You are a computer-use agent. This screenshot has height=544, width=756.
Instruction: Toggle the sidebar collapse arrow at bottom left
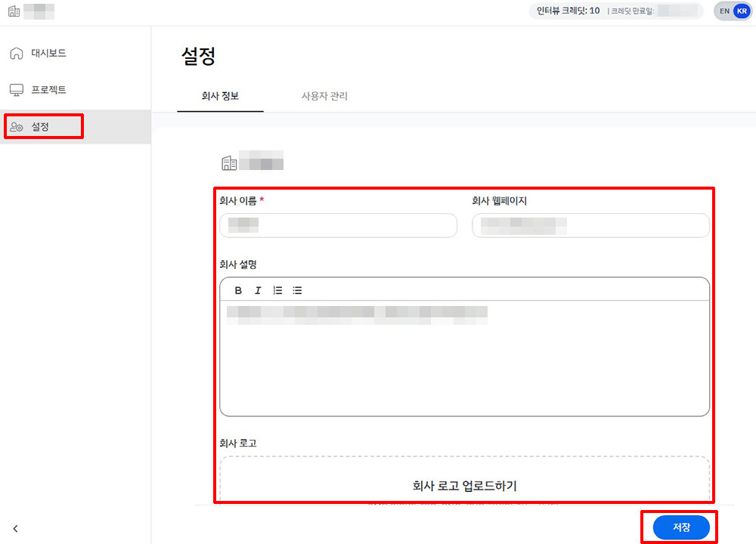click(x=15, y=528)
